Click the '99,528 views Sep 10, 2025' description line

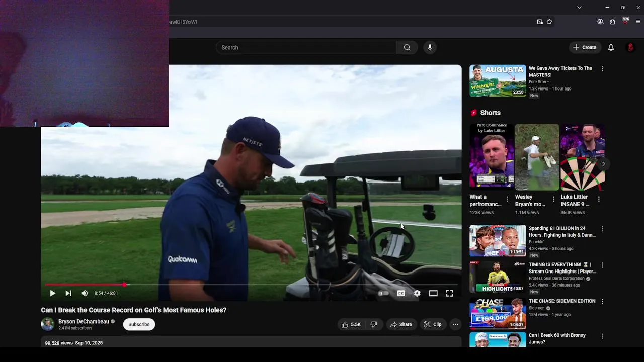click(x=74, y=343)
